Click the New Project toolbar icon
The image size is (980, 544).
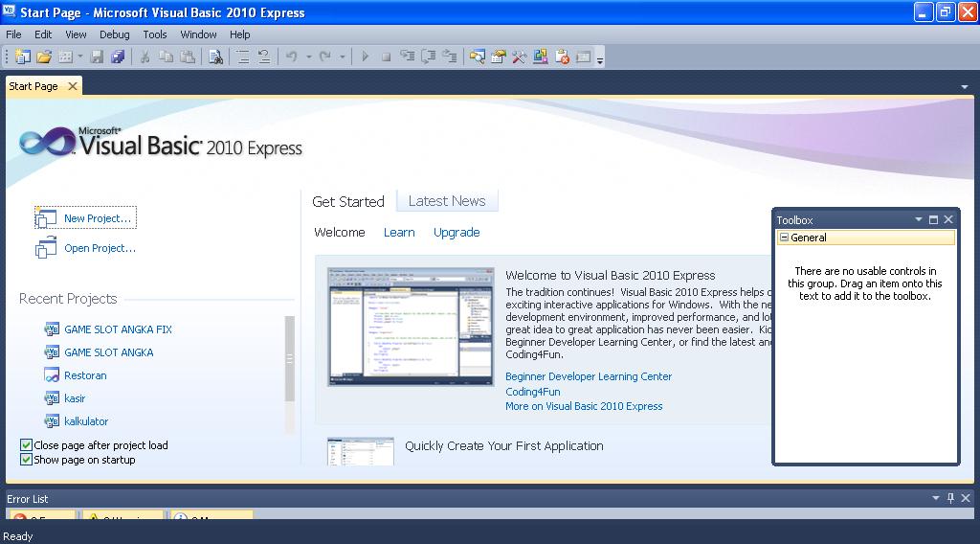coord(23,57)
